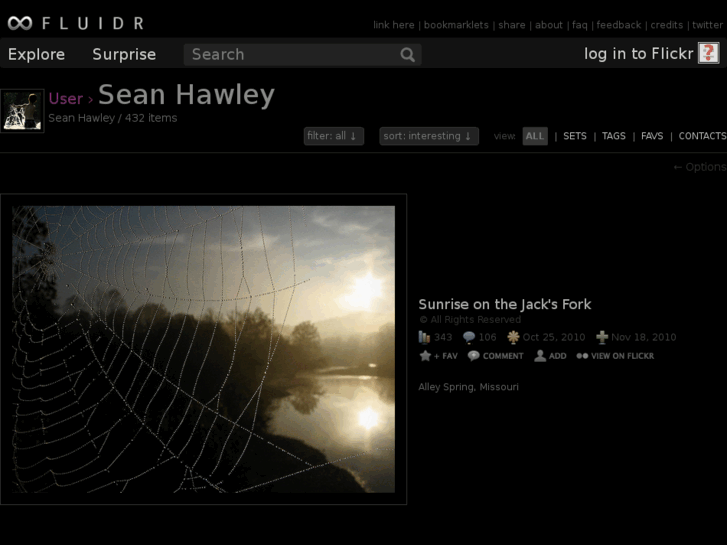This screenshot has width=727, height=545.
Task: Click the All Rights Reserved text
Action: click(470, 320)
